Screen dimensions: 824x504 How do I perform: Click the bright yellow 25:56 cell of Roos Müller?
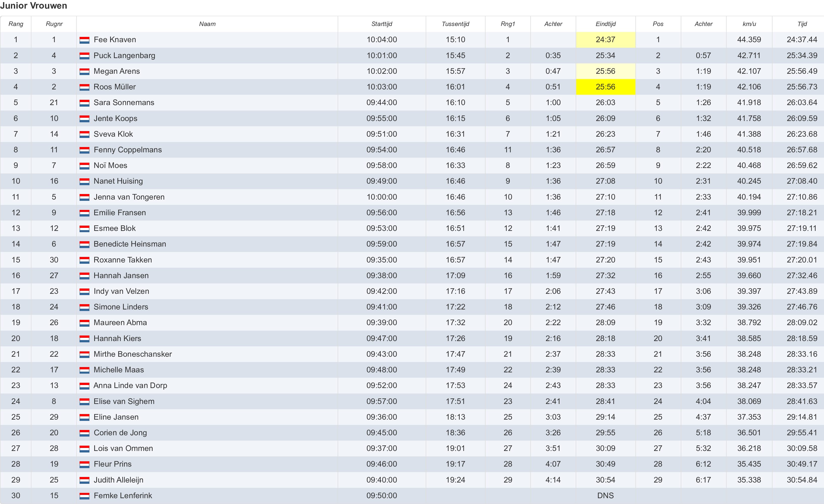[606, 87]
